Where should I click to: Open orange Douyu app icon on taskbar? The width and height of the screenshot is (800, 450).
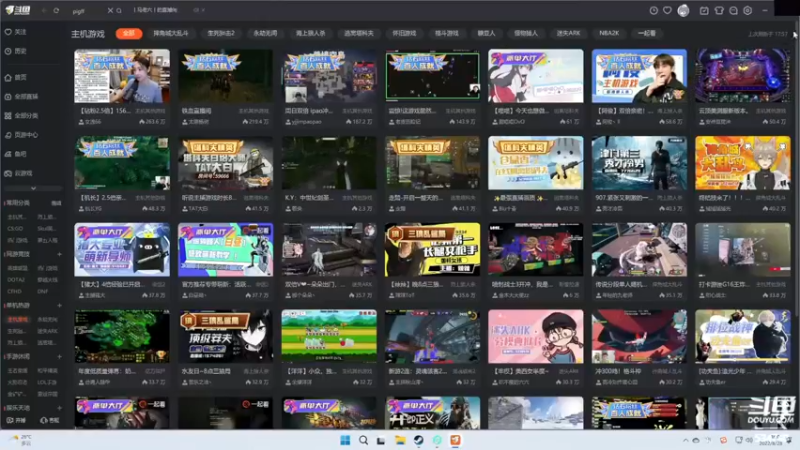tap(455, 440)
